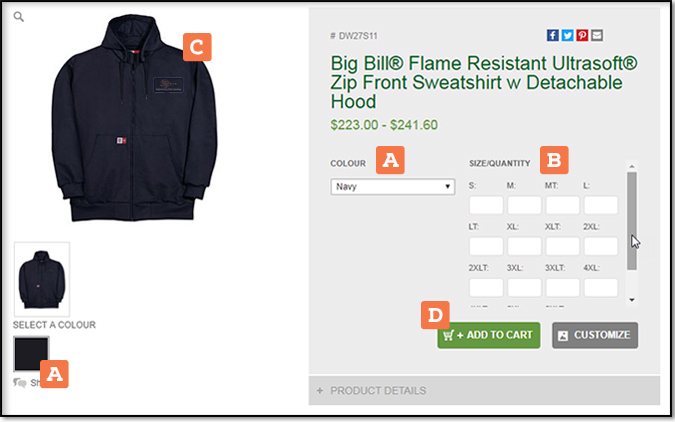Share the product on Facebook
This screenshot has height=422, width=675.
(x=552, y=36)
